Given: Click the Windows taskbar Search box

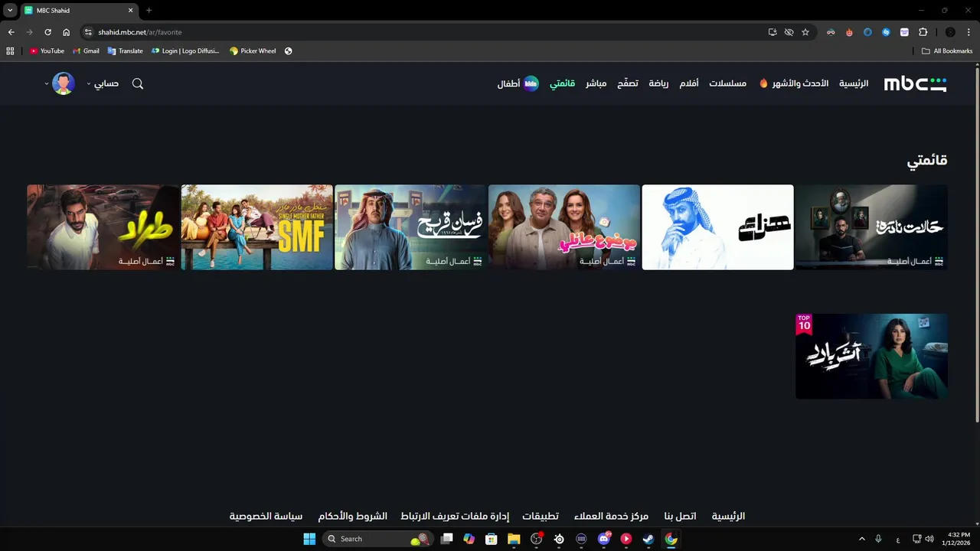Looking at the screenshot, I should pos(377,539).
